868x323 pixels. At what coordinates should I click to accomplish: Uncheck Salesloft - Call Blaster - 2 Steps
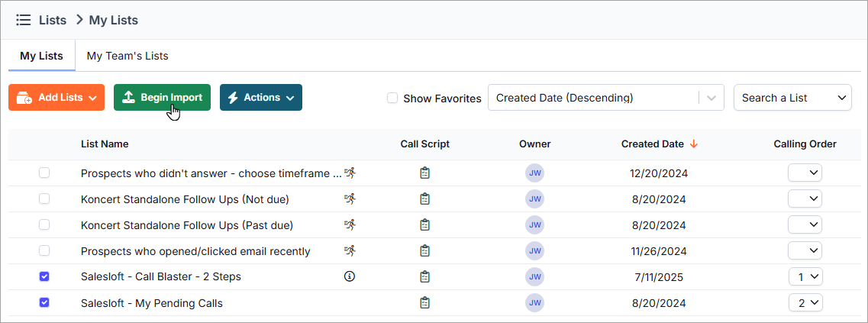pos(44,276)
